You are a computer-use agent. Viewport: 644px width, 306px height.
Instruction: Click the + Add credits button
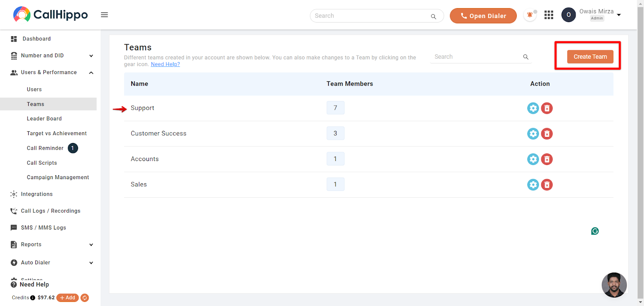68,298
